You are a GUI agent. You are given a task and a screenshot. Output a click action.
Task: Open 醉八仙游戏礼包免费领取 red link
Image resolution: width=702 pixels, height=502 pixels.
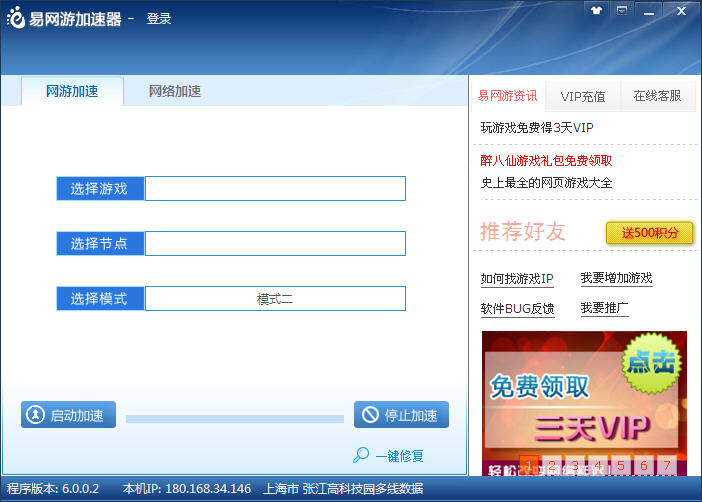coord(546,161)
